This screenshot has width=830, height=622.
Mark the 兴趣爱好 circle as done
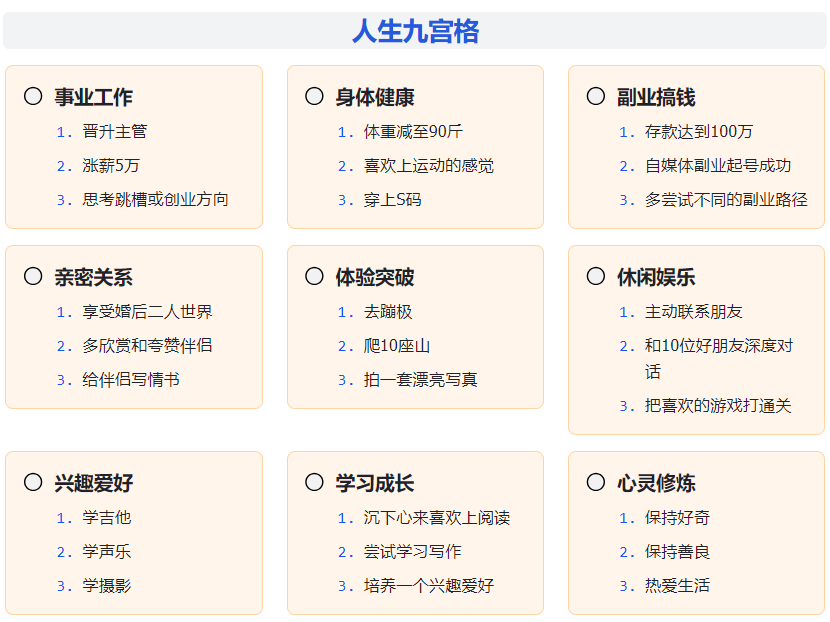pyautogui.click(x=33, y=482)
